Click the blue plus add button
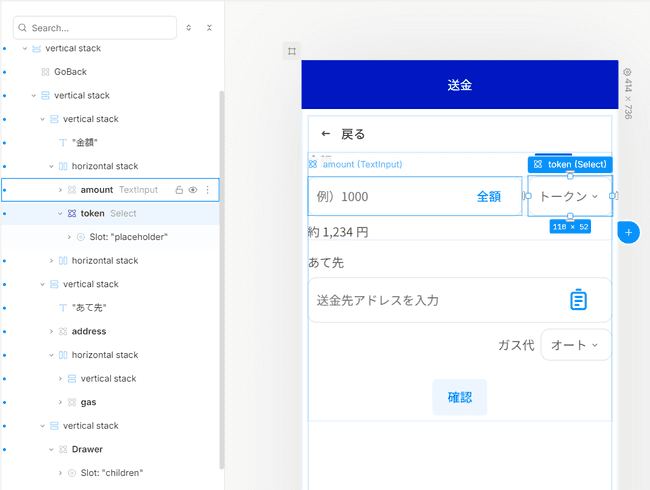 [x=628, y=232]
